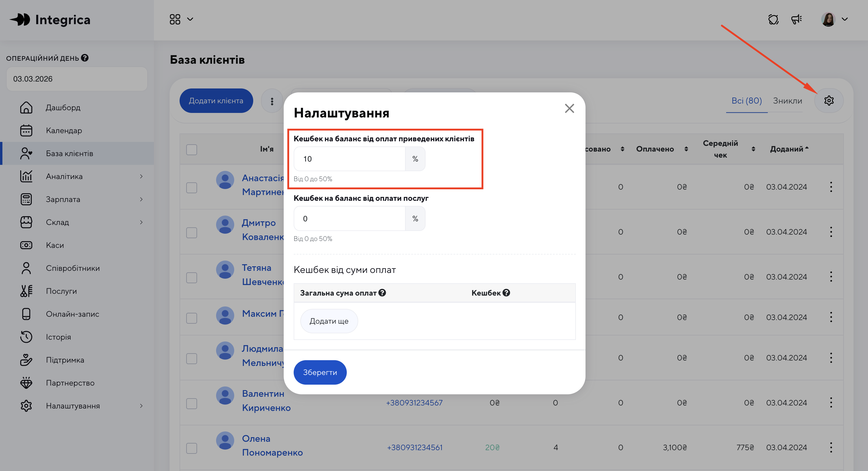The height and width of the screenshot is (471, 868).
Task: Click the help icon next to Кешбек column
Action: click(x=506, y=293)
